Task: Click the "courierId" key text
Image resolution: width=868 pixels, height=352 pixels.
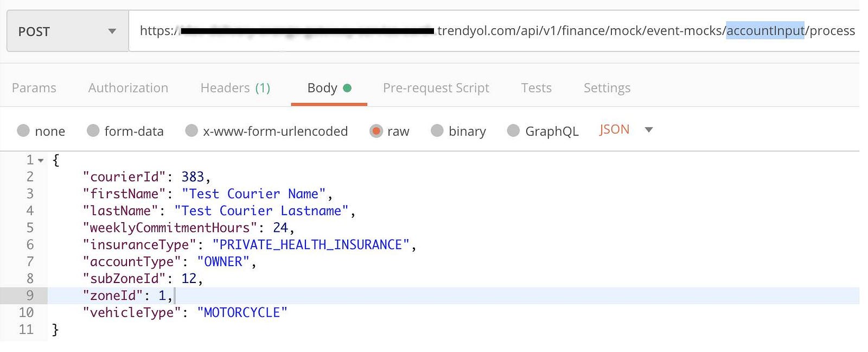Action: pos(124,177)
